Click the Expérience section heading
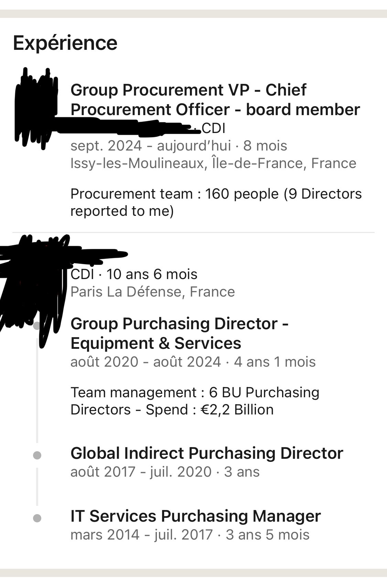This screenshot has height=588, width=387. pos(65,43)
